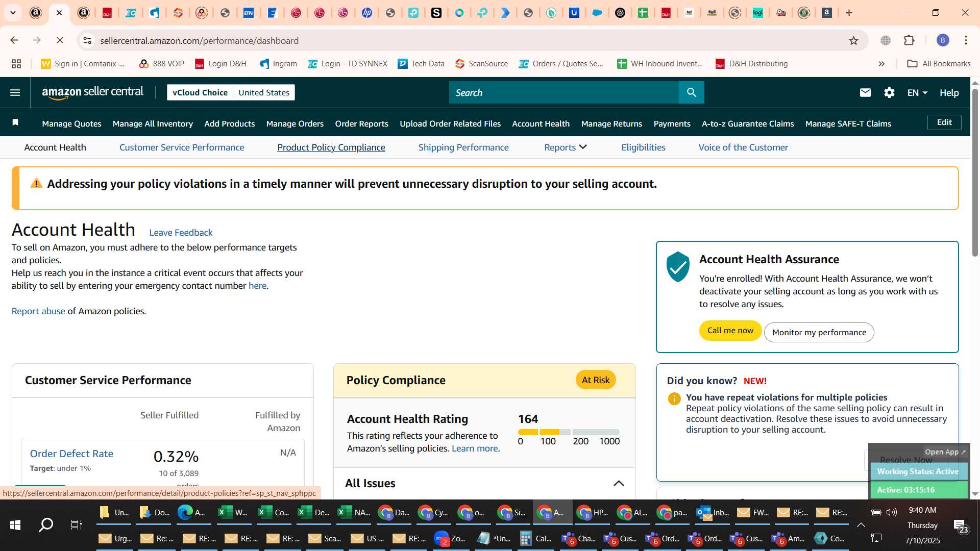The width and height of the screenshot is (980, 551).
Task: Stop page loading in the browser toolbar
Action: pyautogui.click(x=59, y=40)
